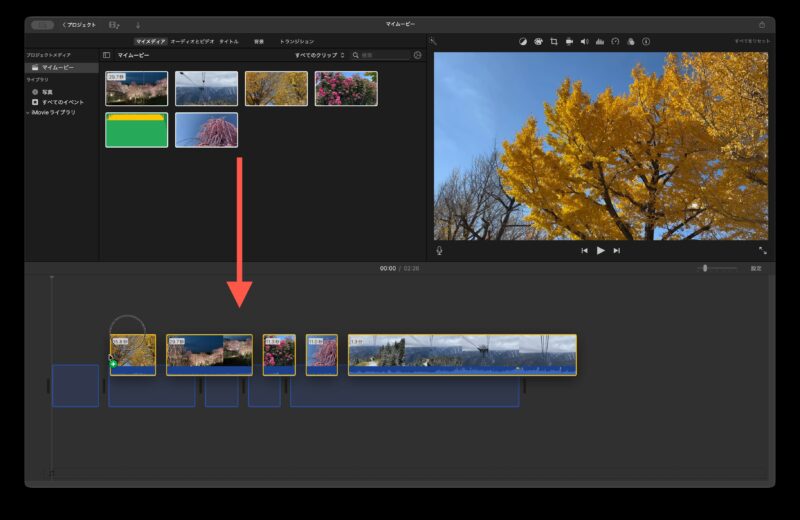Switch to the トランジション tab
Screen dimensions: 800x520
(297, 41)
